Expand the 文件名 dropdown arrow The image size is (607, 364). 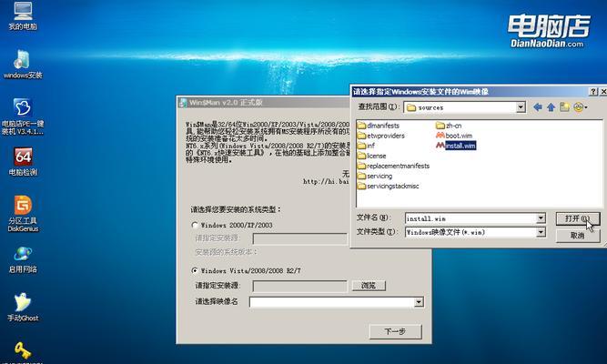[541, 218]
